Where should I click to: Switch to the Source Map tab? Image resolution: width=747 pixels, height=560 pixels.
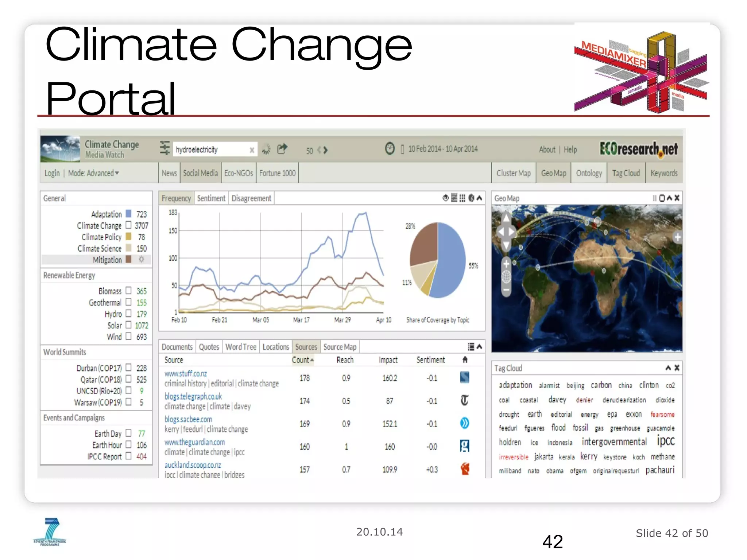click(x=340, y=347)
